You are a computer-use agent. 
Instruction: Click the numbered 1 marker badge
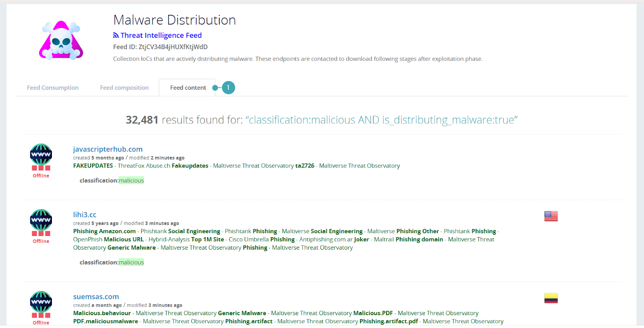point(228,88)
